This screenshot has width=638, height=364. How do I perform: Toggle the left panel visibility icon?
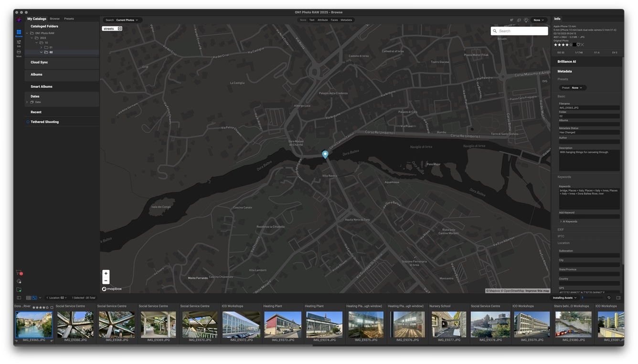point(19,298)
